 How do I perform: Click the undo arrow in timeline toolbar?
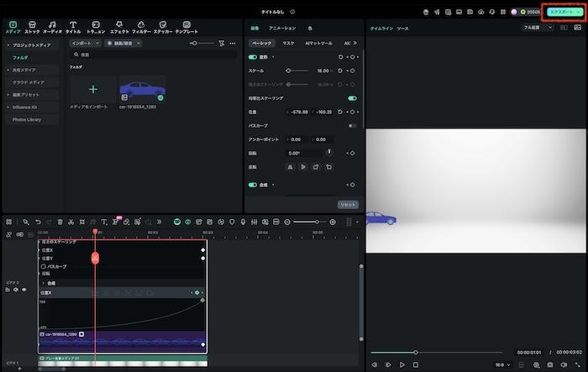[x=39, y=222]
